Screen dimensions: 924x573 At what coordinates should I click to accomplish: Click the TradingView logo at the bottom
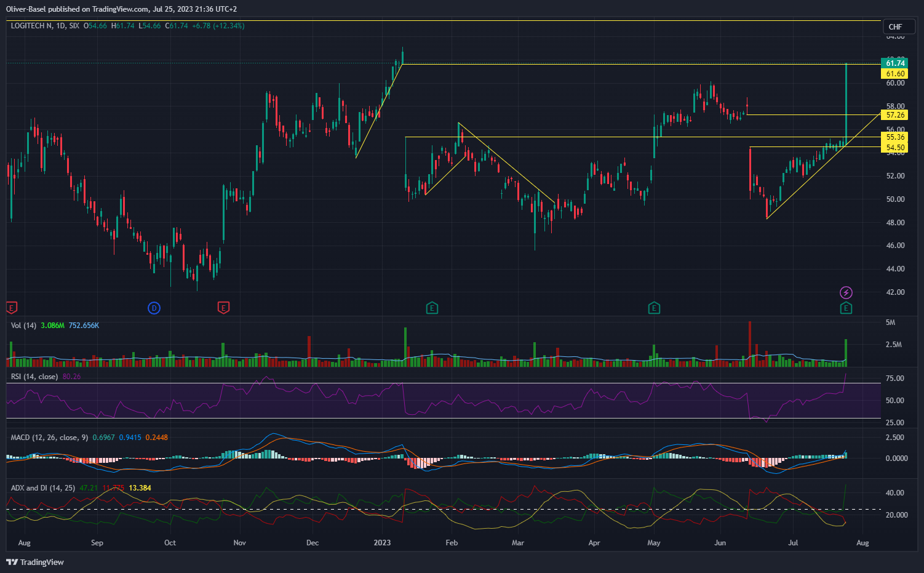[x=35, y=562]
